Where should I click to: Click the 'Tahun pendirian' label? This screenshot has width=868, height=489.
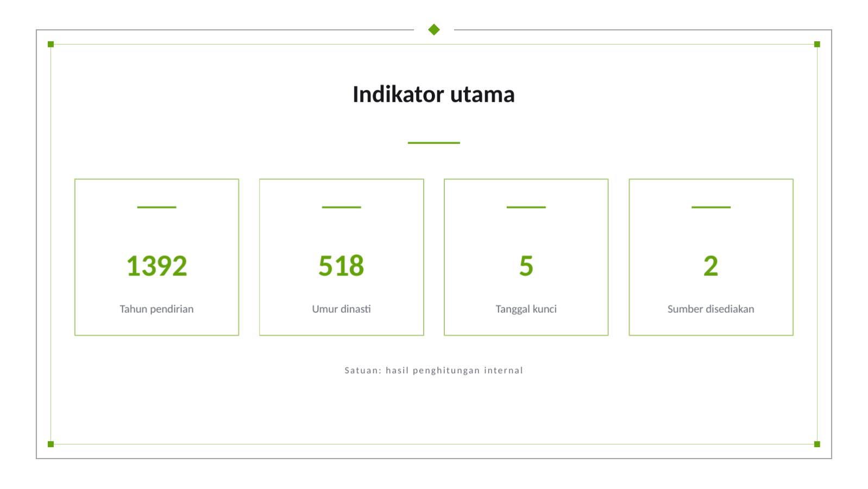tap(156, 309)
